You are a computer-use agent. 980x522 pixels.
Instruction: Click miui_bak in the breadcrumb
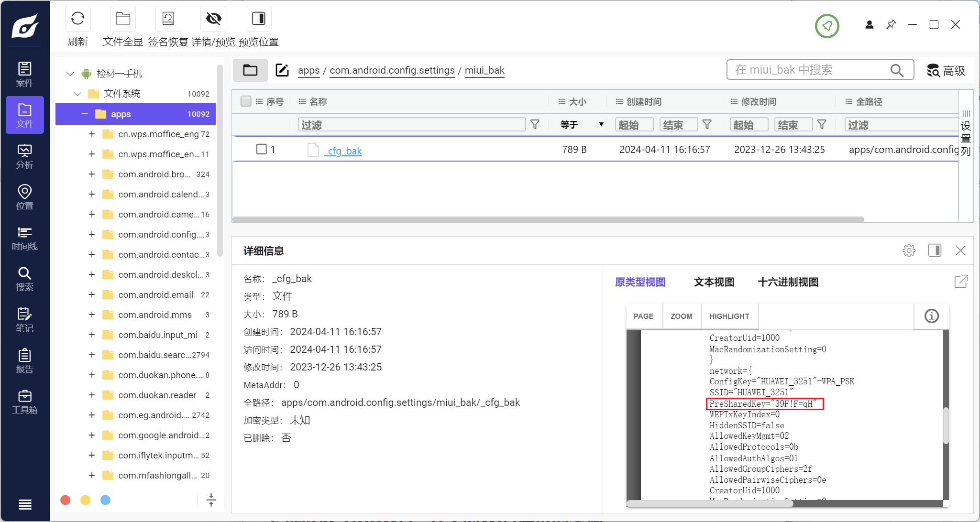(x=484, y=70)
